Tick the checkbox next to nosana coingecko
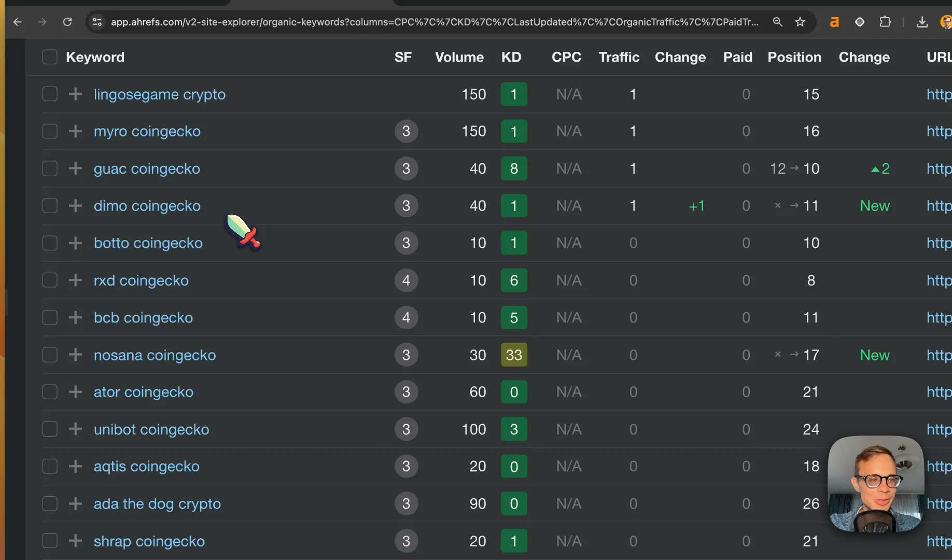The image size is (952, 560). click(50, 355)
